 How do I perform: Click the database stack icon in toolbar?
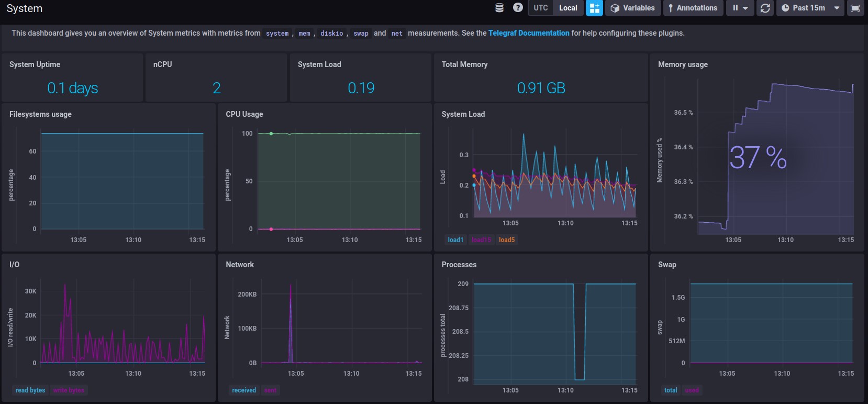coord(499,8)
